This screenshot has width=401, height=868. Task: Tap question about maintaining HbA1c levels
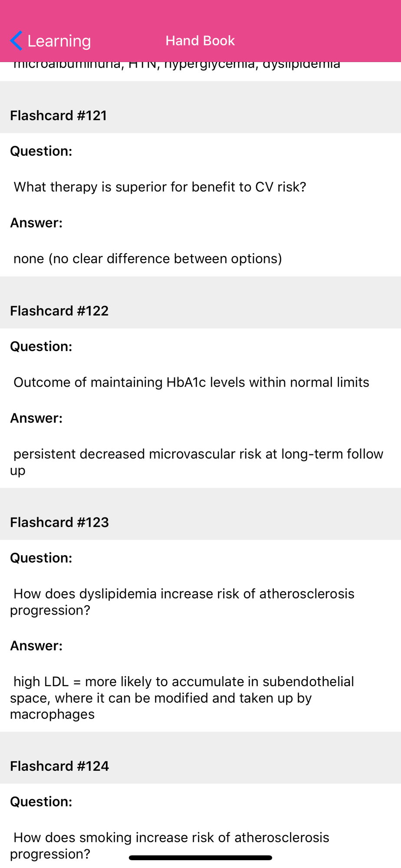[191, 382]
